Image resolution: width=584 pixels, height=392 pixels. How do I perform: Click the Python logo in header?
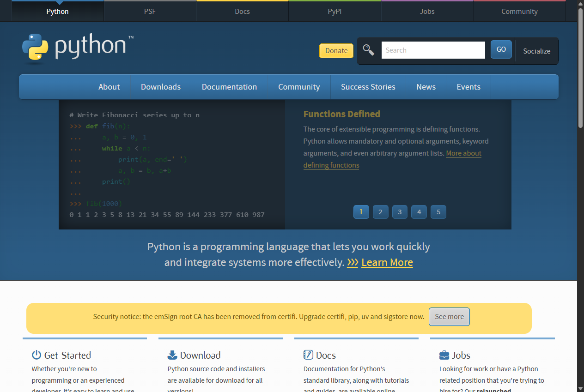(78, 48)
